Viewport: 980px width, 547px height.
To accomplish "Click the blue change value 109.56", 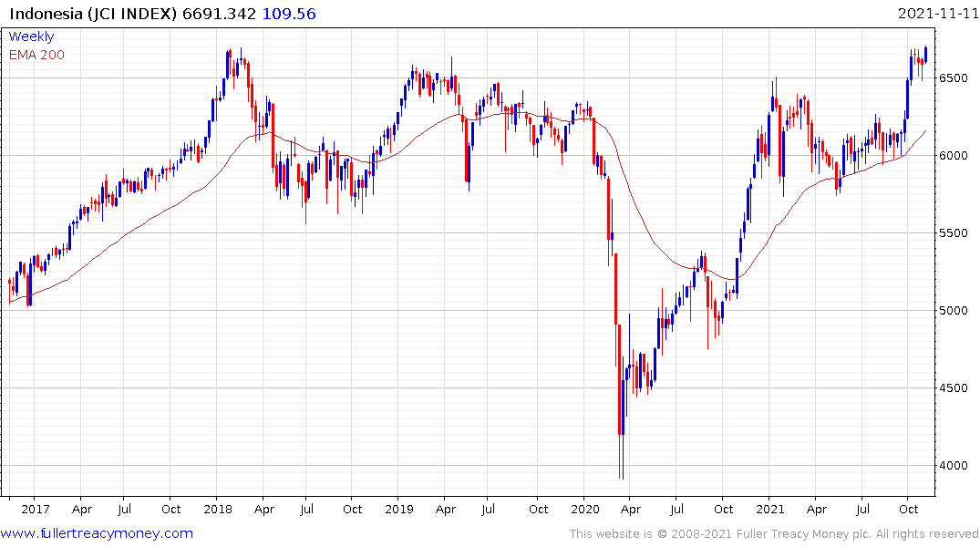I will point(289,14).
